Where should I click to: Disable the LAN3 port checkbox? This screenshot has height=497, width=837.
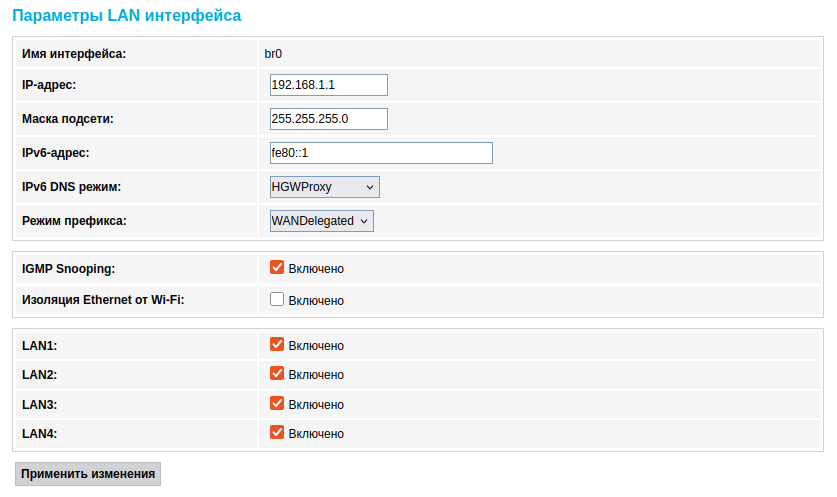coord(277,404)
